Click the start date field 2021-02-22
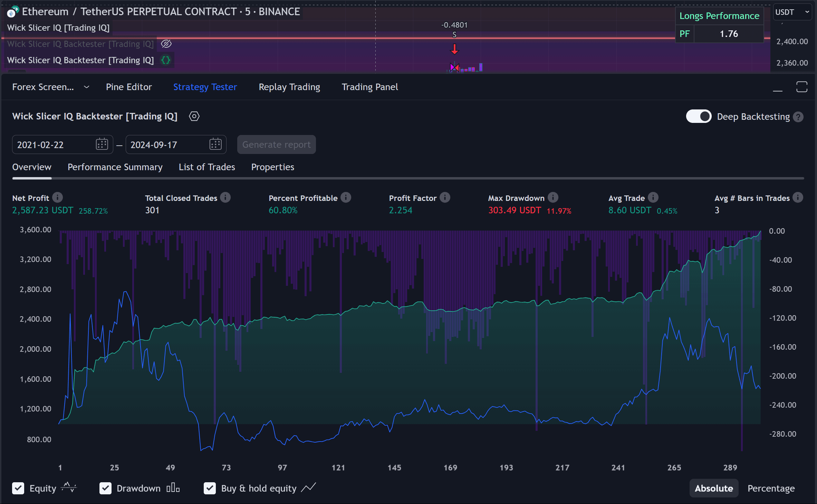817x504 pixels. [x=63, y=144]
